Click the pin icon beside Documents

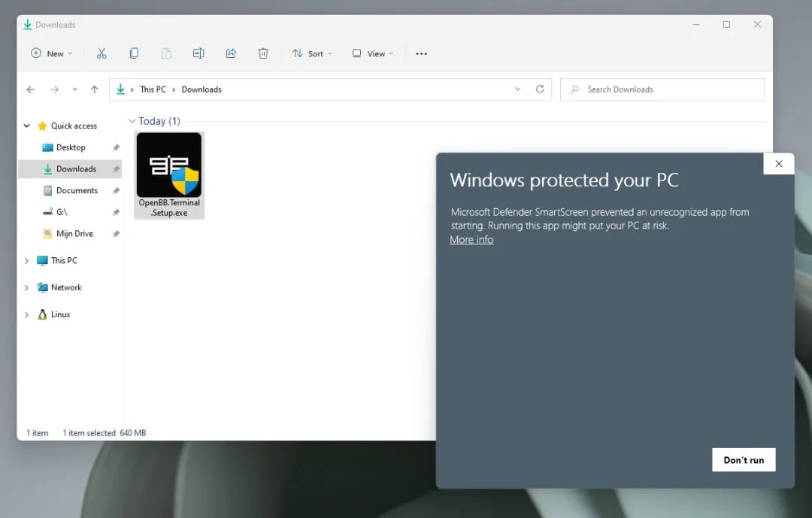(116, 191)
